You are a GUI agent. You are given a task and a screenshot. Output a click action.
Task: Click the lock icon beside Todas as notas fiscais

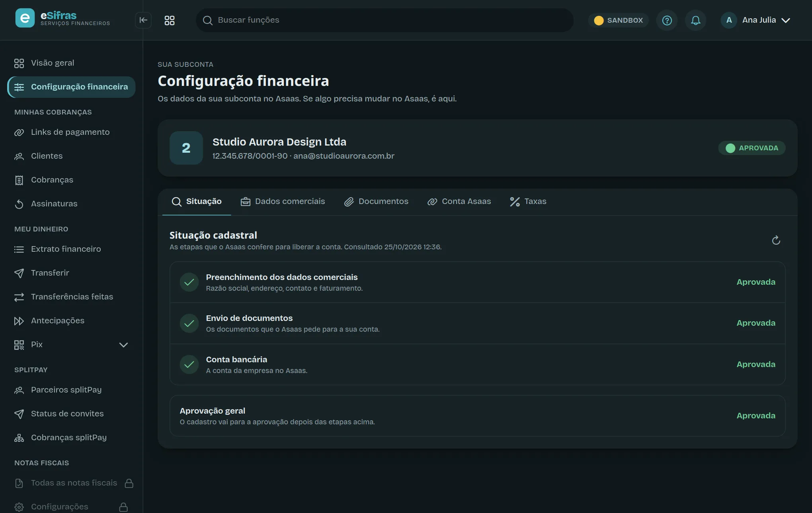pyautogui.click(x=129, y=483)
